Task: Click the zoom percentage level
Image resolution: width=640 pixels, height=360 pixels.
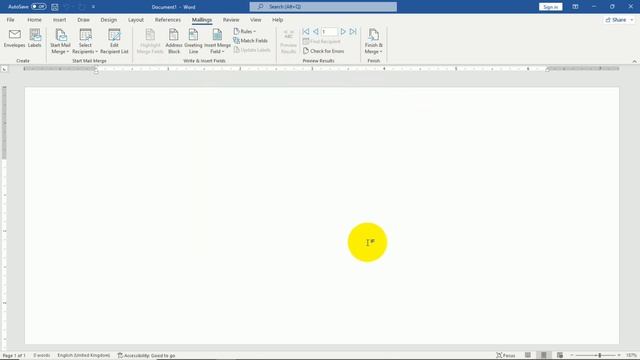Action: tap(631, 356)
